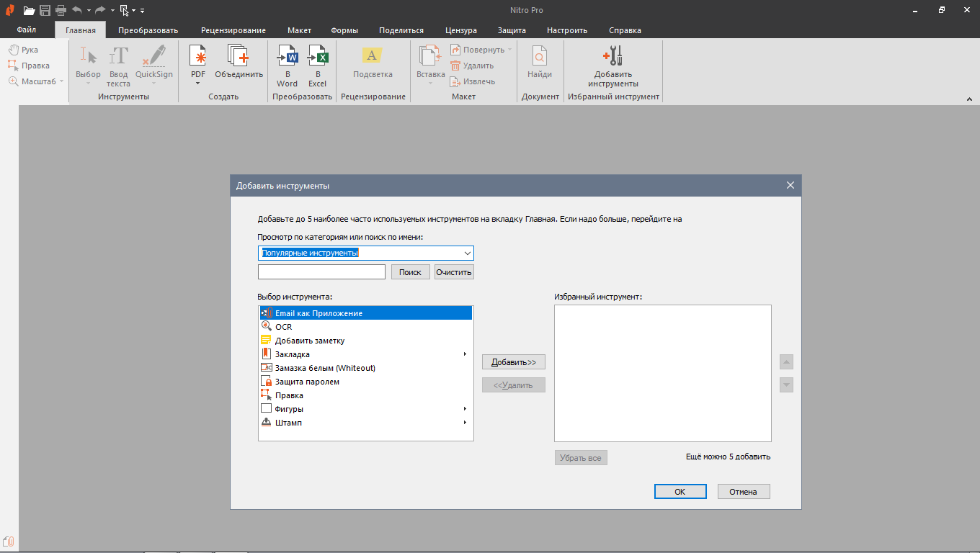Screen dimensions: 980x553
Task: Select the Выбор selection tool
Action: [x=89, y=66]
